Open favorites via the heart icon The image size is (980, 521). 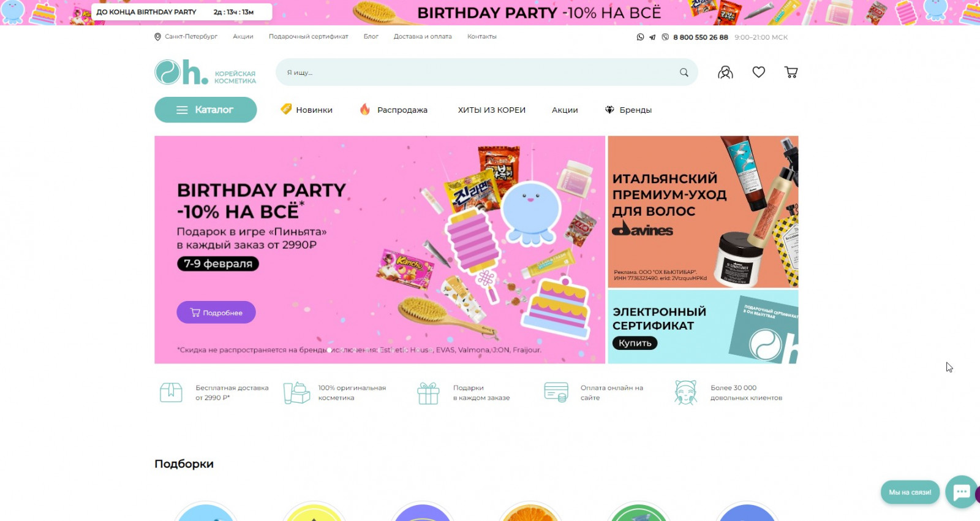tap(758, 72)
